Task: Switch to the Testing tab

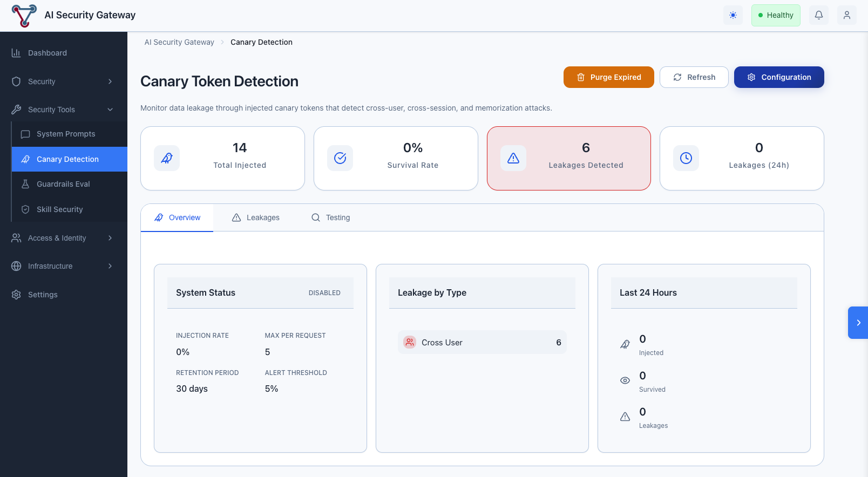Action: click(x=331, y=217)
